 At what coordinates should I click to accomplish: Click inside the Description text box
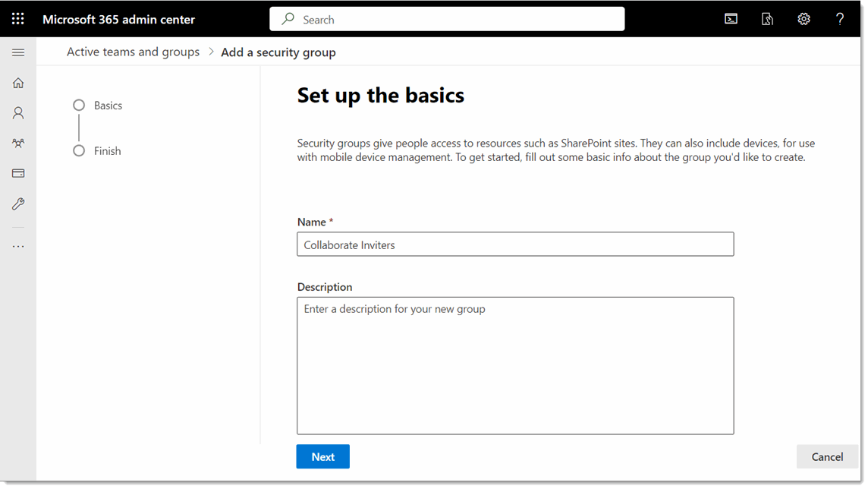tap(515, 364)
